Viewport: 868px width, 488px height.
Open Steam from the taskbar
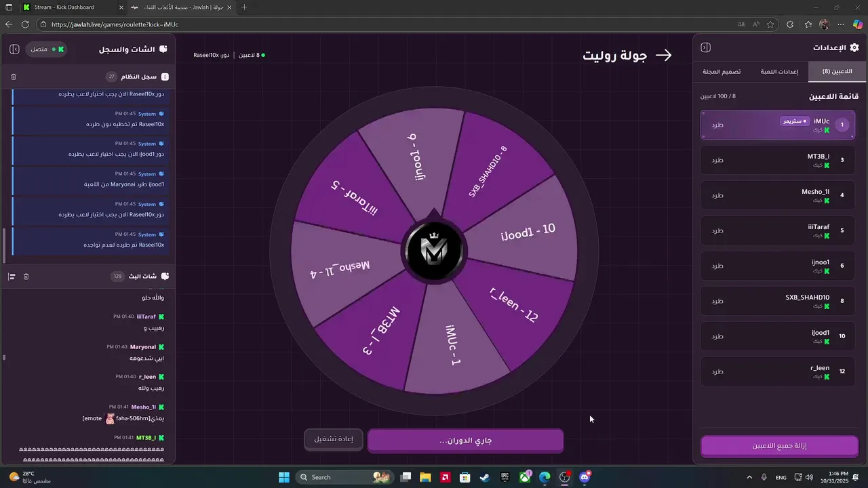[484, 477]
